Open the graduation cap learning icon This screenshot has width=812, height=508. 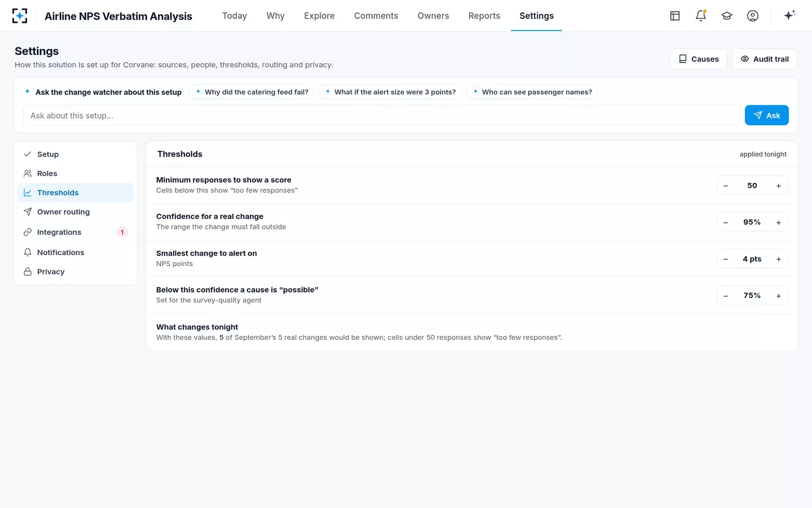(x=727, y=16)
